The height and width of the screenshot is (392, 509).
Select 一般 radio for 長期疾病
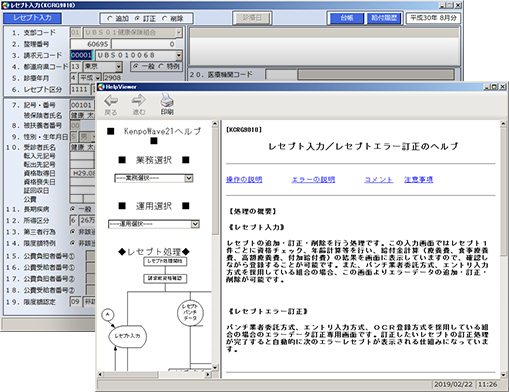(x=72, y=209)
